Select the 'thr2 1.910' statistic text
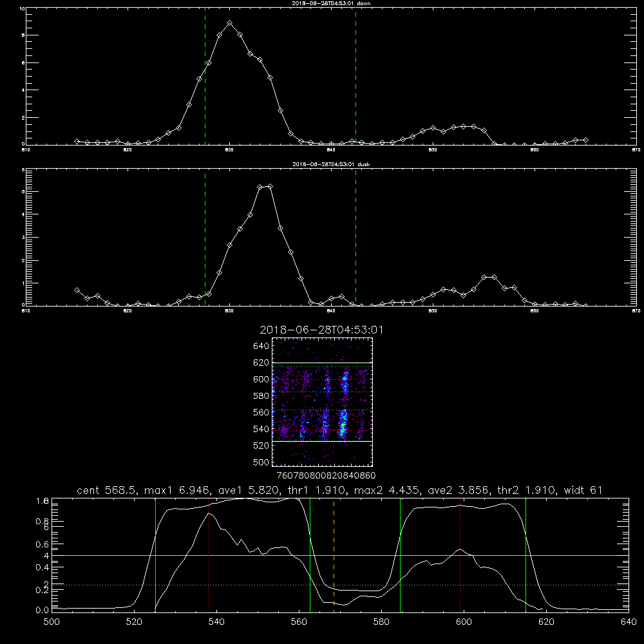 coord(526,490)
